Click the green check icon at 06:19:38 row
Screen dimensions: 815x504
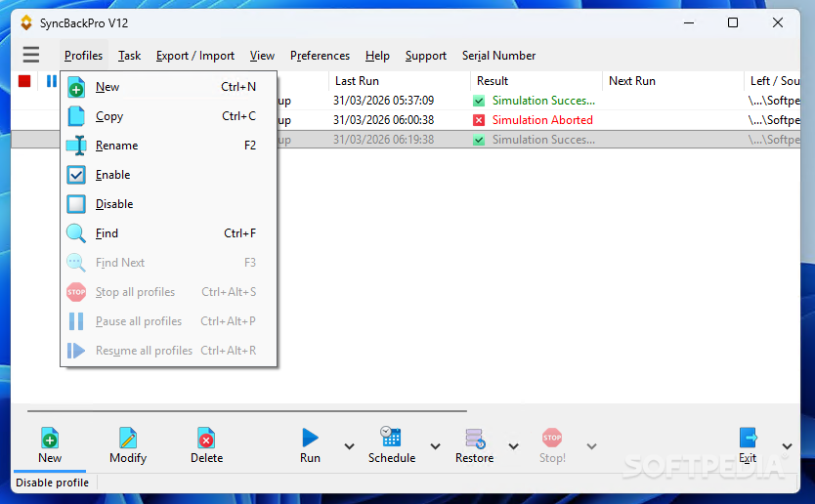click(x=479, y=140)
